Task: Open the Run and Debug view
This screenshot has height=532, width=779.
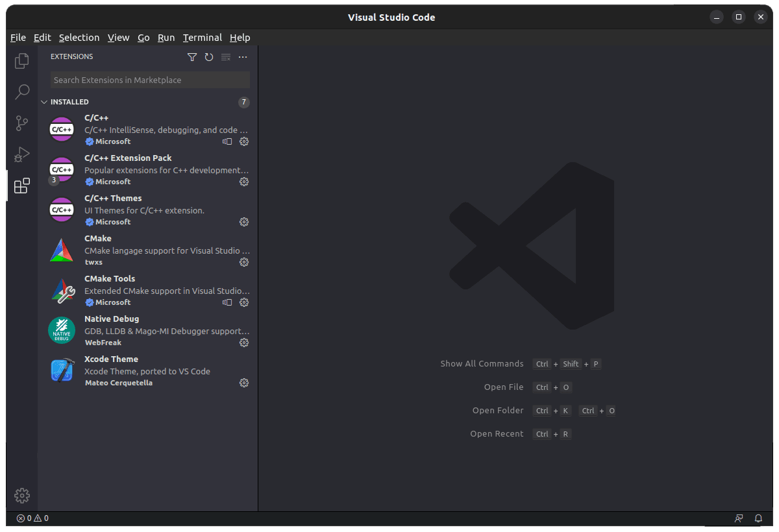Action: [x=21, y=154]
